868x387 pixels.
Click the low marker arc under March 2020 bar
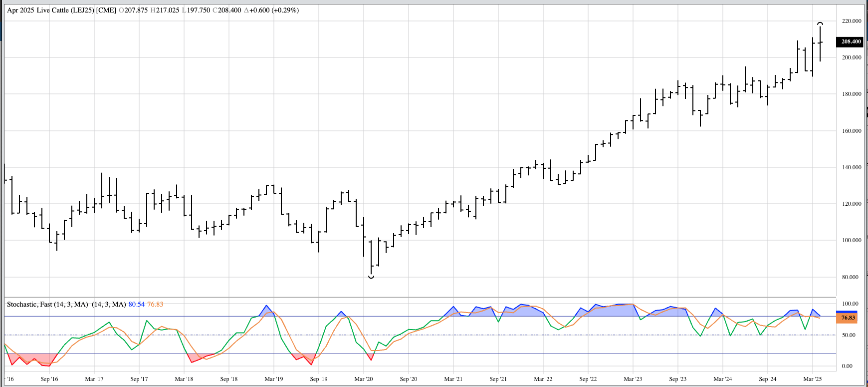(371, 277)
